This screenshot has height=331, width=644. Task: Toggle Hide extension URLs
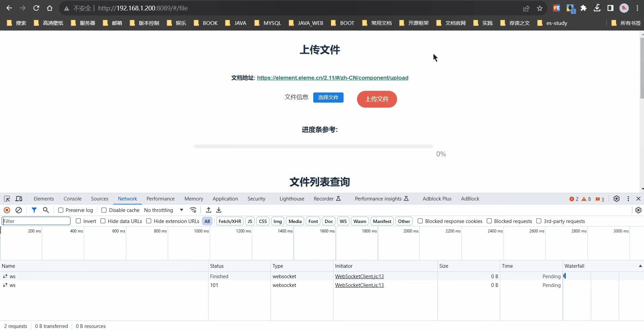(149, 221)
